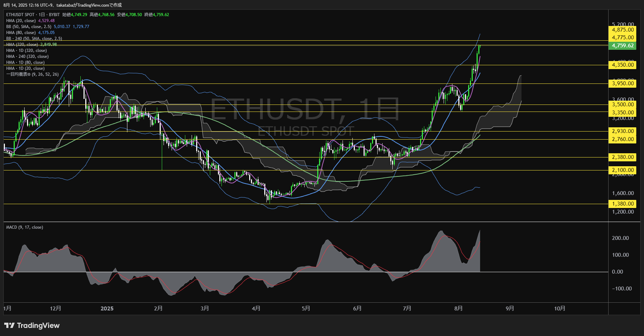Click the 2,100.00 price level label
The image size is (644, 336).
click(623, 170)
